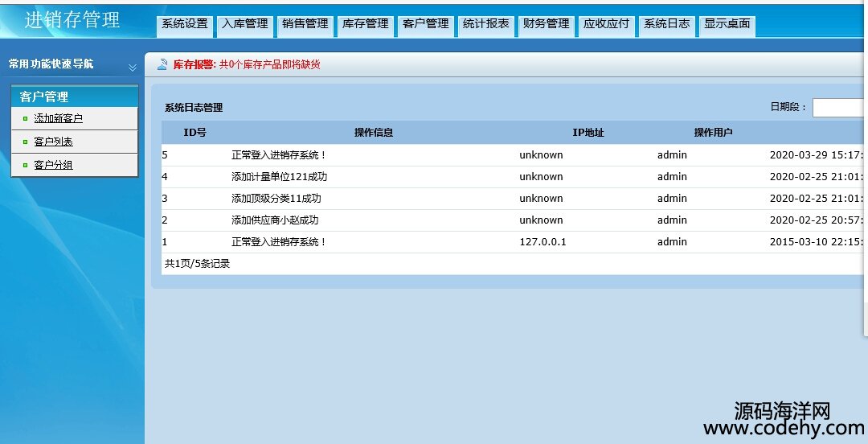Focus the 日期段 date input field

pyautogui.click(x=838, y=108)
